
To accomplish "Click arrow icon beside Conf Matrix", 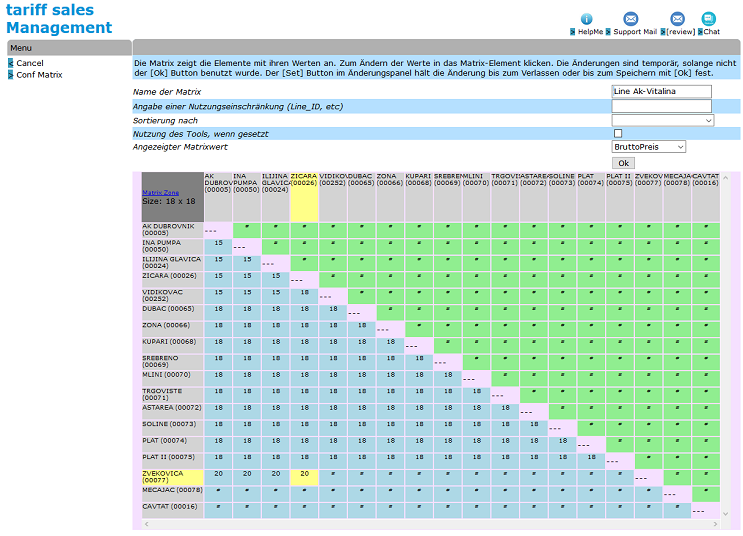I will pos(11,75).
